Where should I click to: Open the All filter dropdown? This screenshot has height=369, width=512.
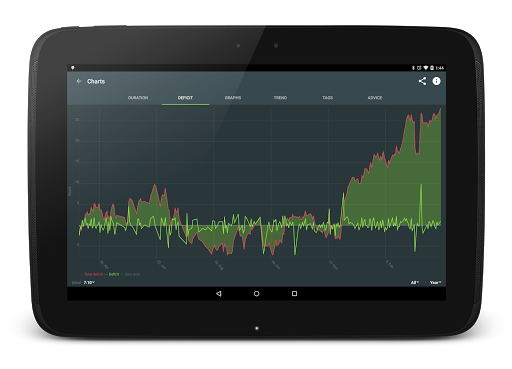coord(415,283)
